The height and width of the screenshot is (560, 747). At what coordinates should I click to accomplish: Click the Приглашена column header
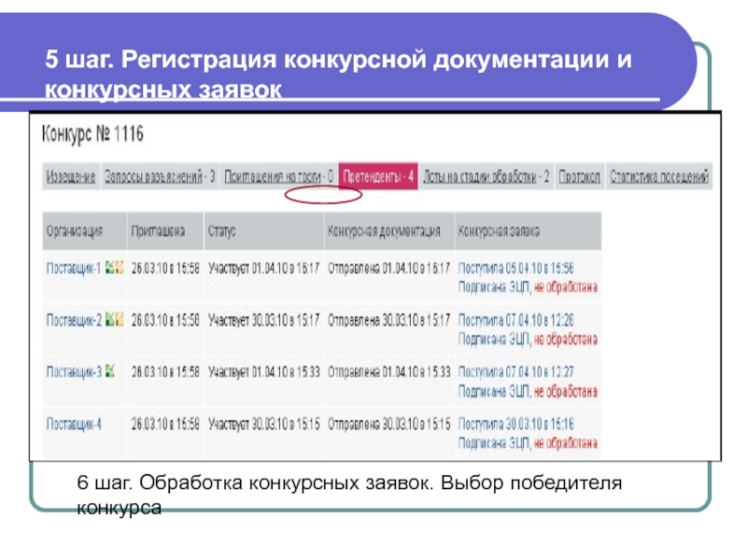[x=165, y=231]
